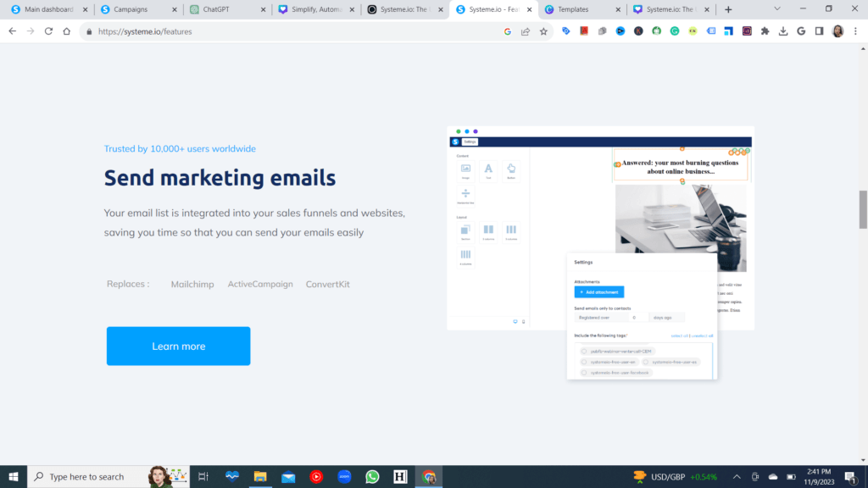Reload the page with the refresh icon
The width and height of the screenshot is (868, 488).
point(48,31)
